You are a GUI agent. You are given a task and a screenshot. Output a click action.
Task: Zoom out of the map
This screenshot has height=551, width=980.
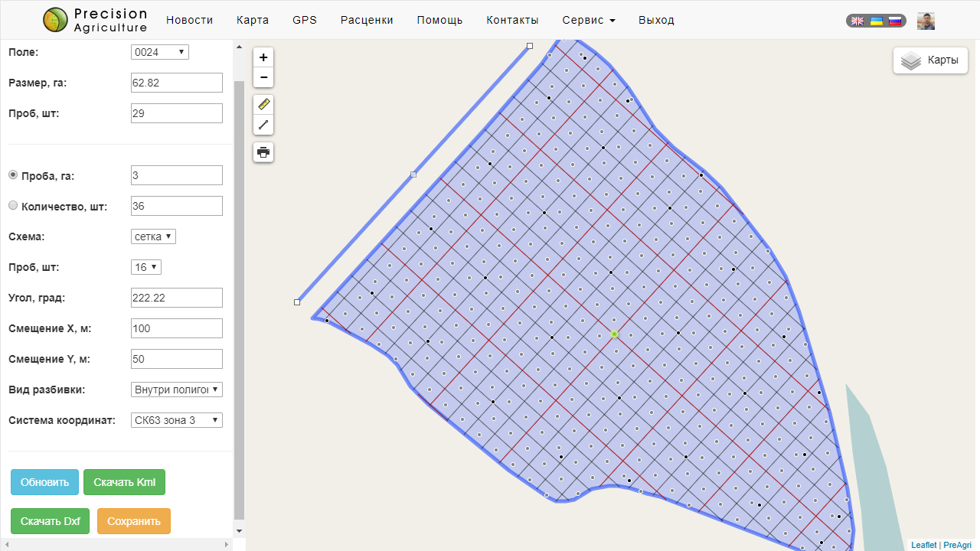(263, 77)
